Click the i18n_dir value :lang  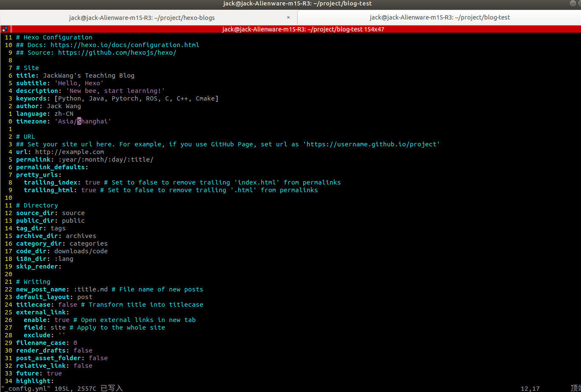[x=64, y=259]
